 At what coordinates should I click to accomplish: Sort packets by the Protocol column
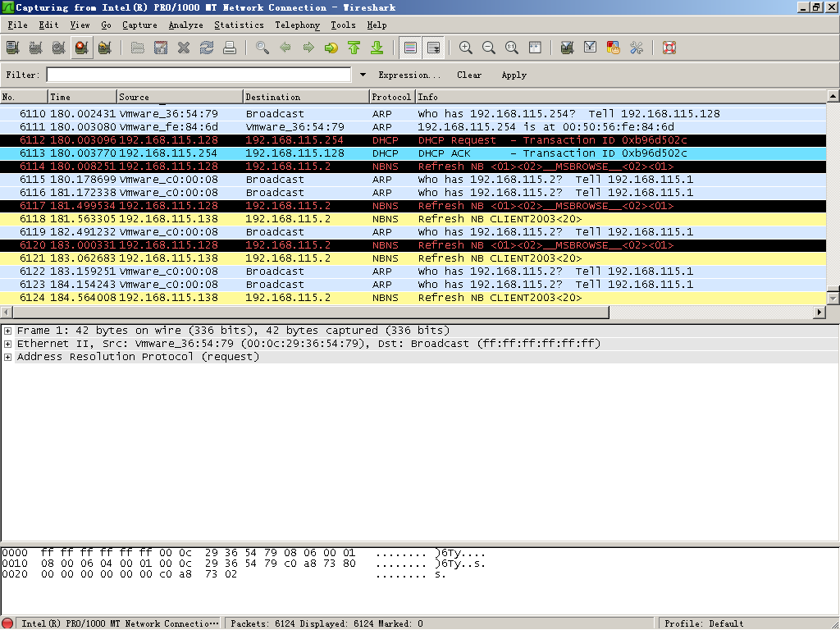393,97
